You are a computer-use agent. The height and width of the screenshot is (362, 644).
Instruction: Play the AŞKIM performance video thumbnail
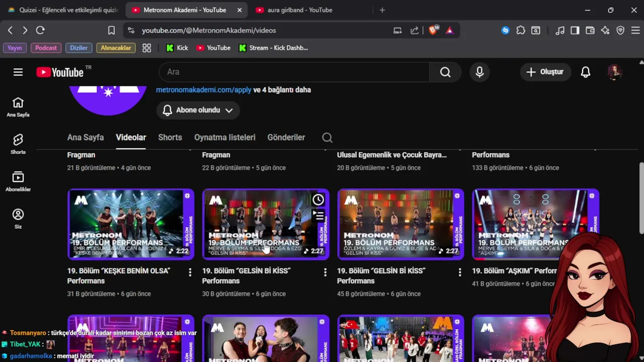click(535, 224)
